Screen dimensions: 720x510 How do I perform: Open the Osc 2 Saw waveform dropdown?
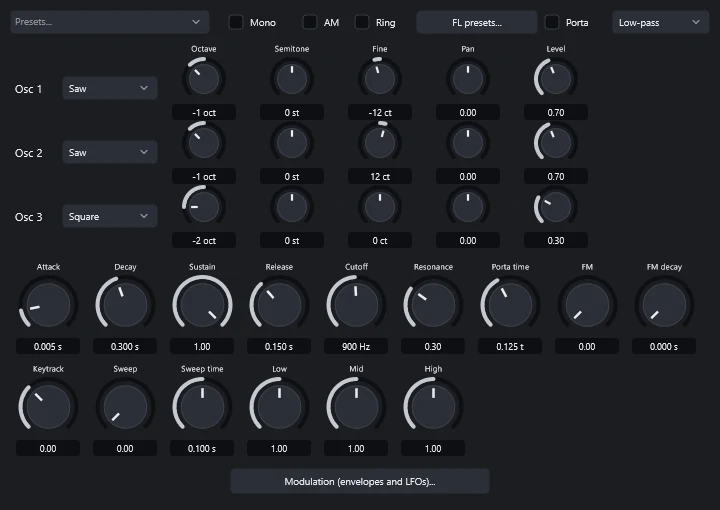coord(110,152)
